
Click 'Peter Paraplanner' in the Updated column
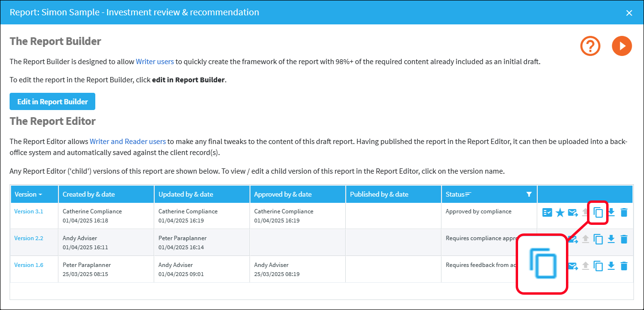click(x=182, y=238)
